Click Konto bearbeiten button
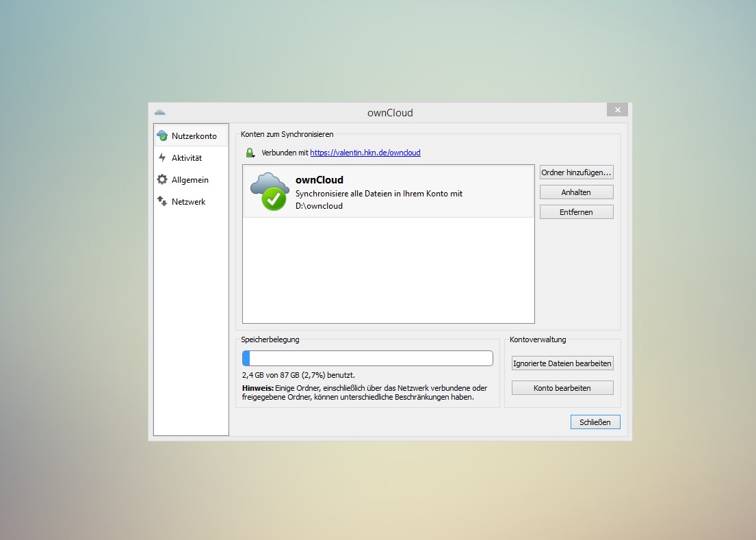 (562, 387)
